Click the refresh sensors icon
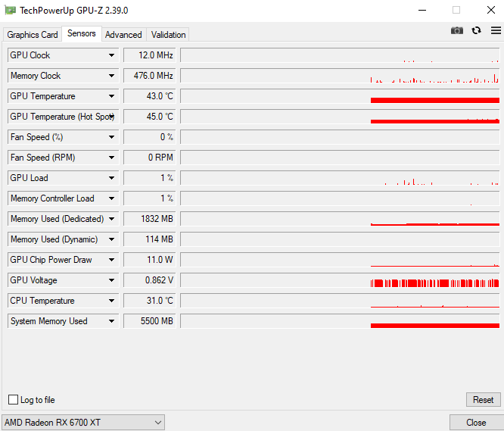Image resolution: width=504 pixels, height=431 pixels. point(476,30)
